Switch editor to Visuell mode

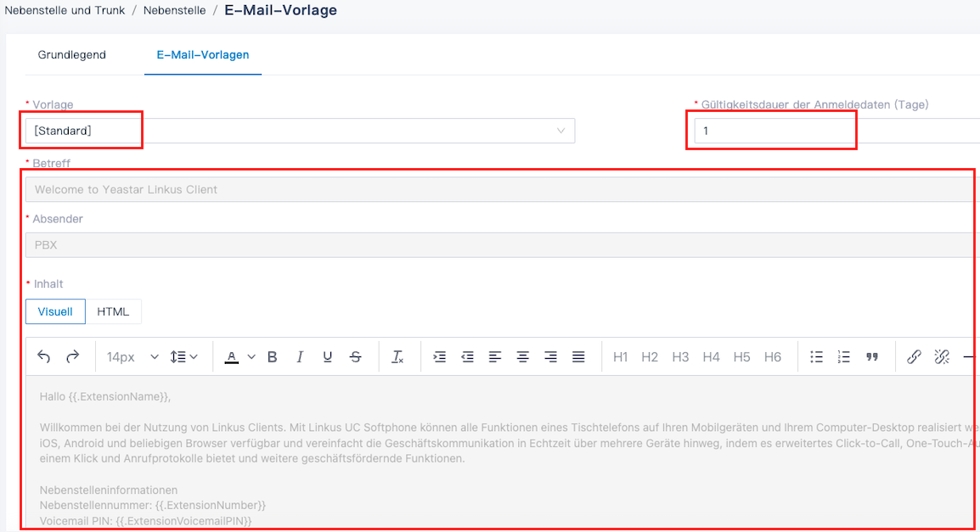(x=55, y=311)
